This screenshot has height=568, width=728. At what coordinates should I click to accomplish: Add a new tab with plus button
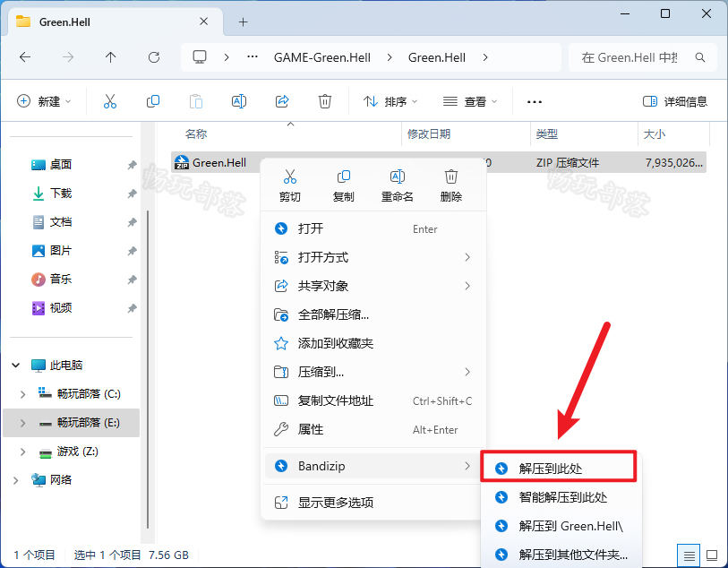[243, 22]
